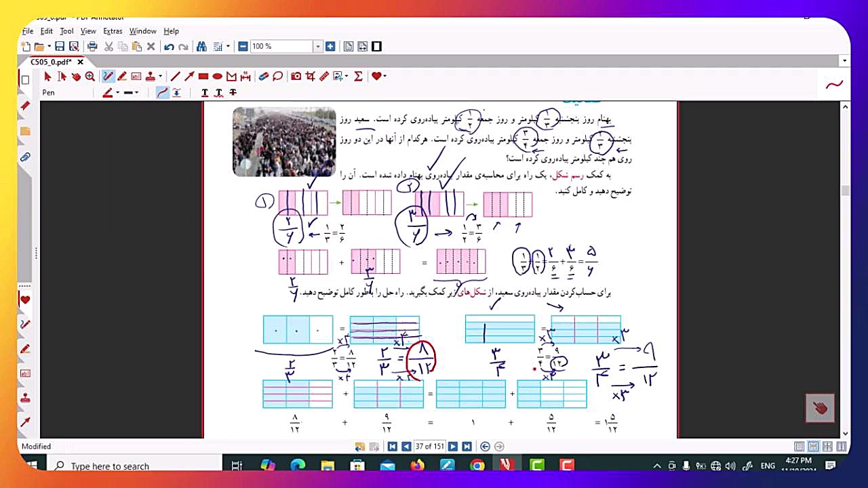Viewport: 868px width, 488px height.
Task: Open the Find binoculars tool
Action: [x=201, y=47]
